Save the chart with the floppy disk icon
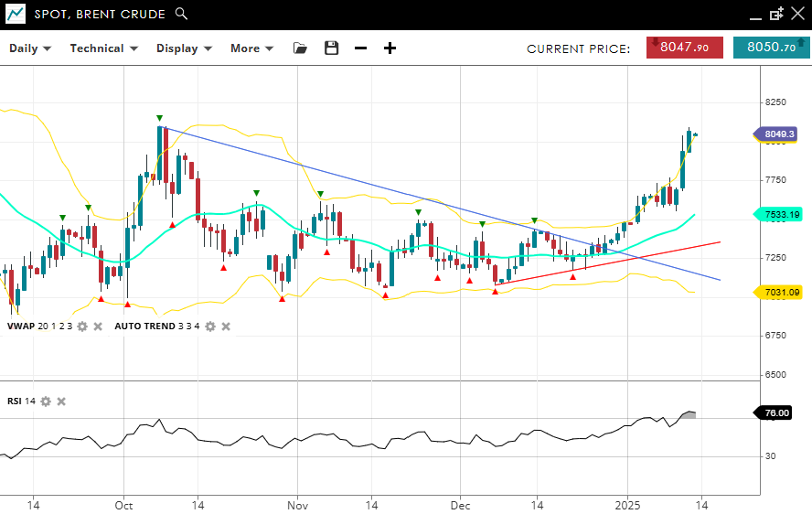Image resolution: width=812 pixels, height=514 pixels. pyautogui.click(x=331, y=48)
